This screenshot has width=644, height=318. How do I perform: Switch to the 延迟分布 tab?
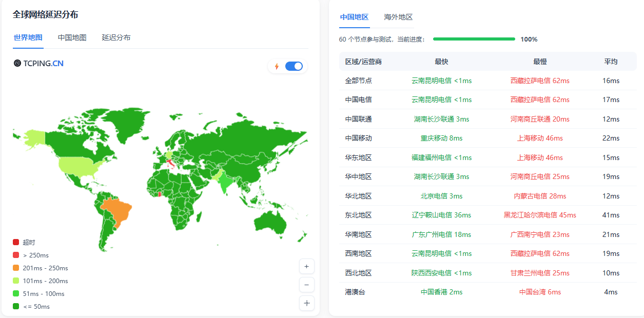tap(116, 37)
